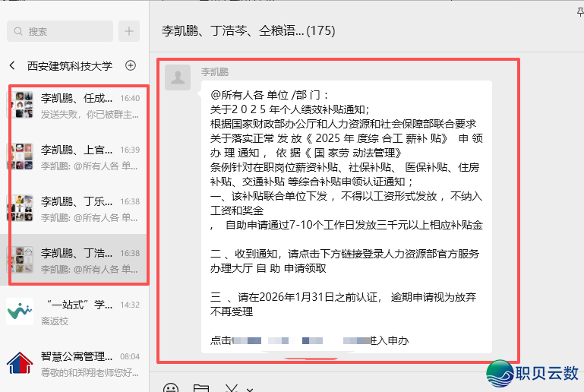Click the search input field
Image resolution: width=584 pixels, height=392 pixels.
point(61,31)
